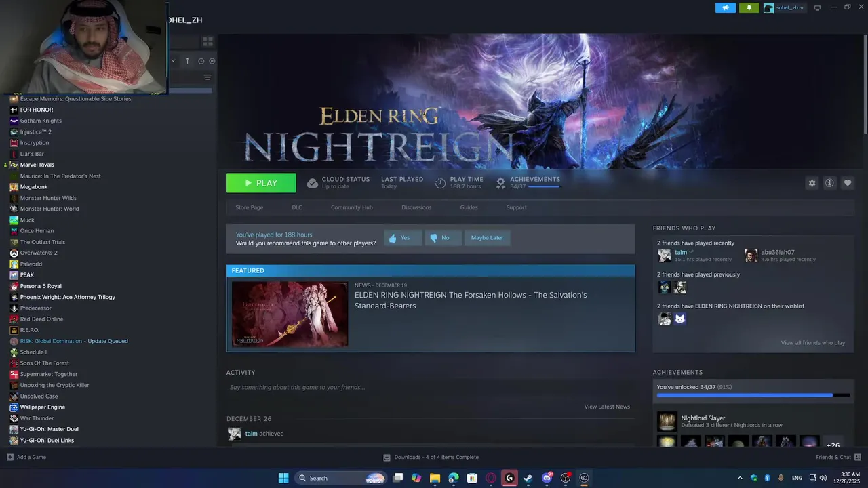Add a Game from bottom left
This screenshot has width=868, height=488.
click(x=26, y=457)
